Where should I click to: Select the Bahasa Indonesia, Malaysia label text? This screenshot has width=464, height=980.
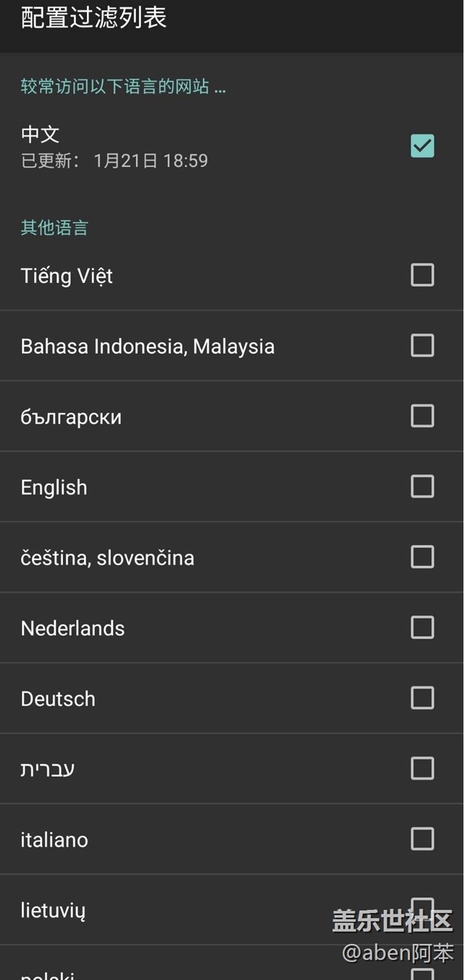tap(147, 346)
